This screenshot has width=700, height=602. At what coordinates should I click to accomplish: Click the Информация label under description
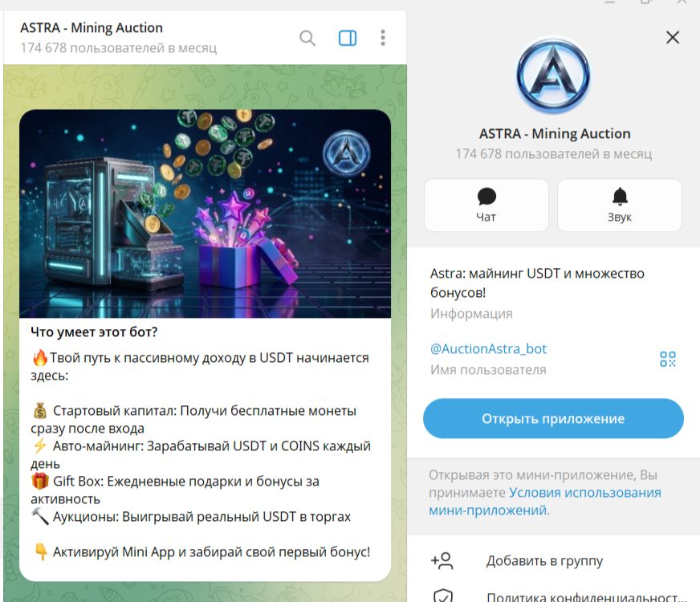[x=471, y=314]
